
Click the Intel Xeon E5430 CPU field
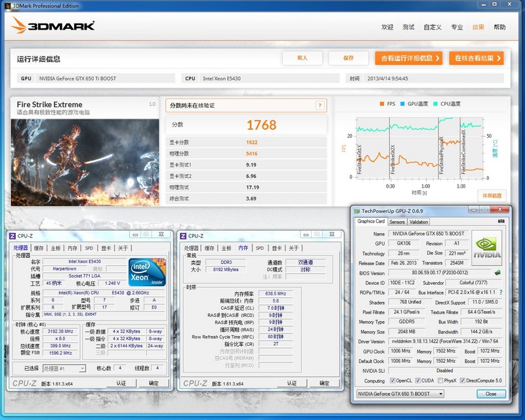pos(269,78)
